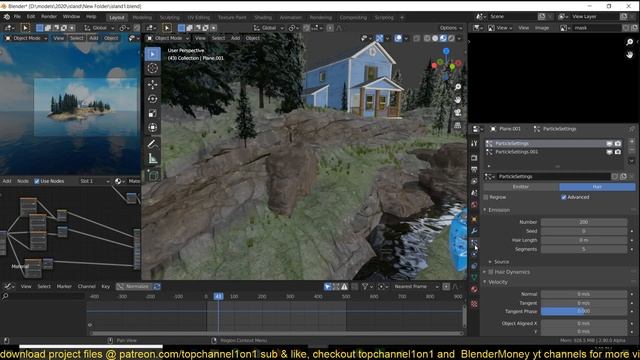The width and height of the screenshot is (640, 360).
Task: Click the image editor zoom magnifier icon
Action: pyautogui.click(x=630, y=42)
